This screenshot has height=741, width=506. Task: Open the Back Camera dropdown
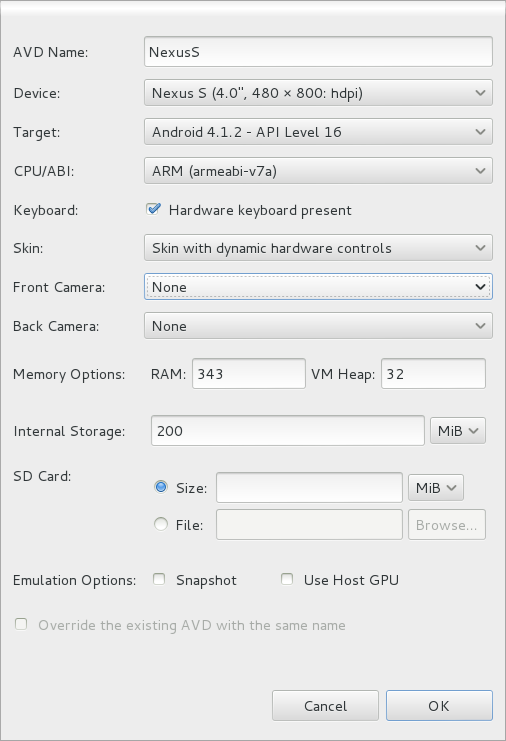pos(318,326)
